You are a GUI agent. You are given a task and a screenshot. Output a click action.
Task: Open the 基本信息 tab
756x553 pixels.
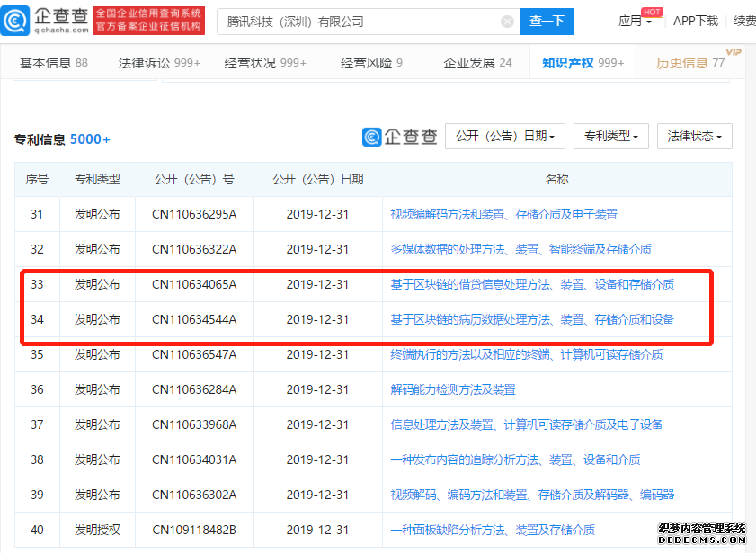point(54,63)
